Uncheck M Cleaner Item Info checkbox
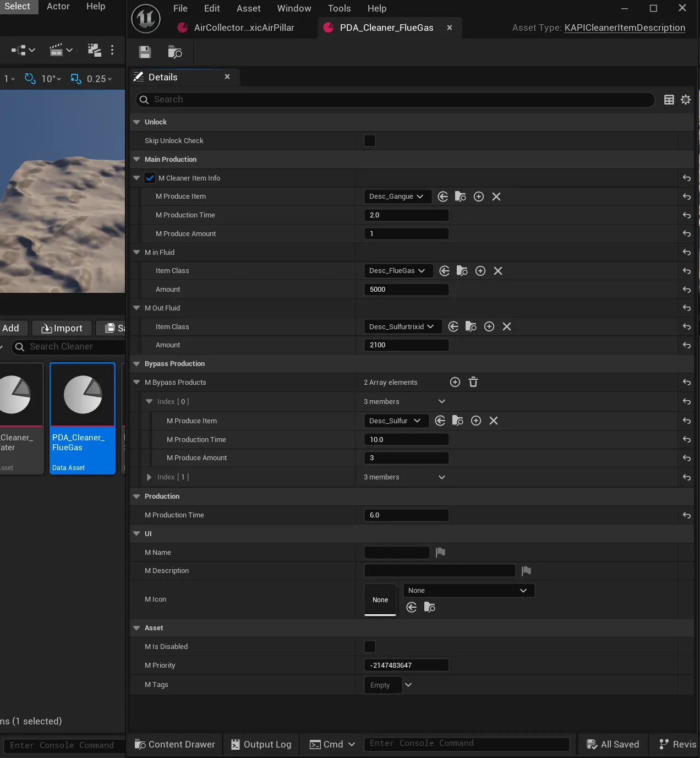Screen dimensions: 700x758 pos(150,178)
